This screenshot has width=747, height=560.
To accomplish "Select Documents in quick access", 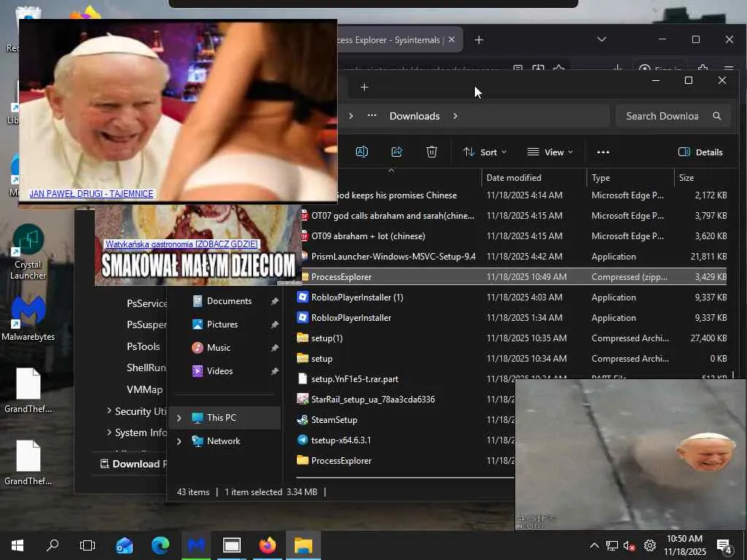I will 228,301.
